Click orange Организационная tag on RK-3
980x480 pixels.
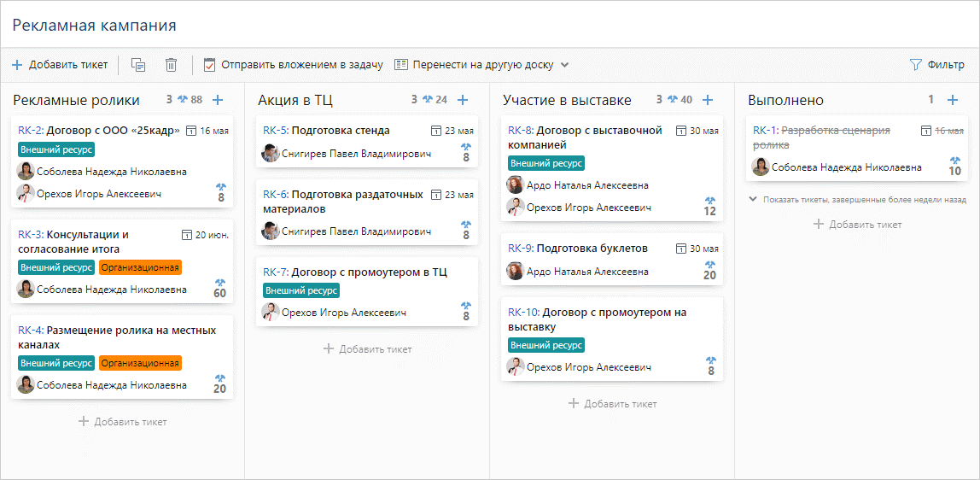(x=140, y=267)
